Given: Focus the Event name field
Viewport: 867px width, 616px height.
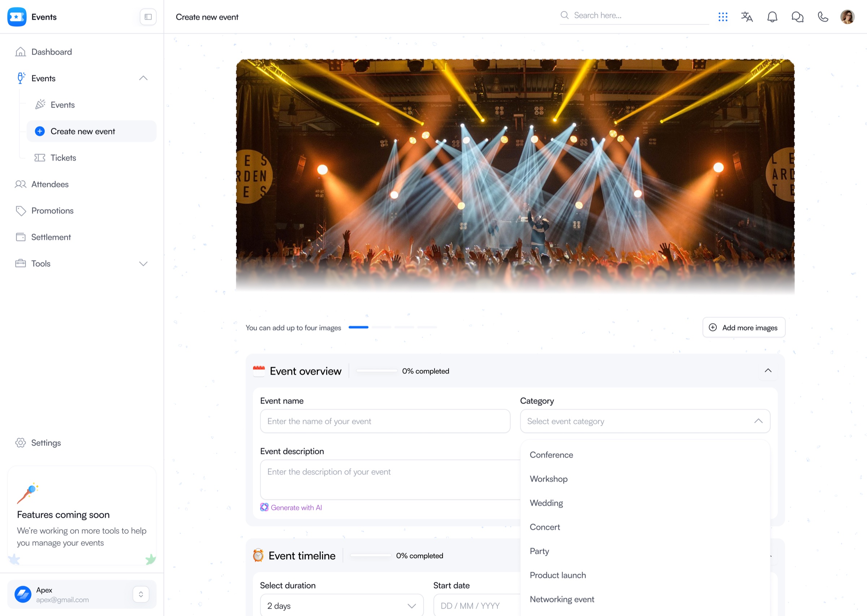Looking at the screenshot, I should coord(385,421).
